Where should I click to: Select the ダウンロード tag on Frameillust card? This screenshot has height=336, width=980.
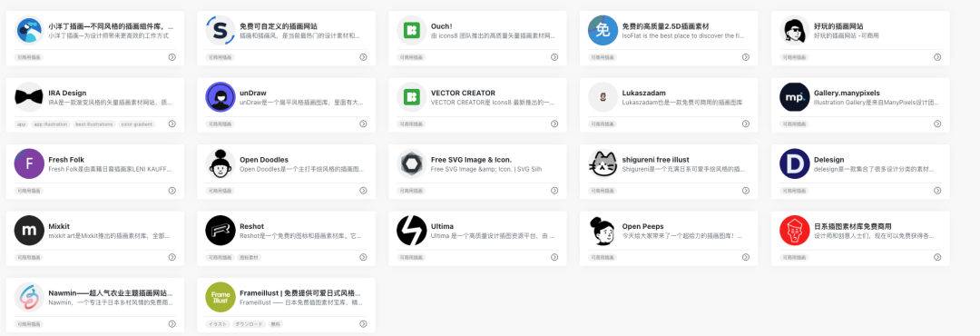point(249,324)
